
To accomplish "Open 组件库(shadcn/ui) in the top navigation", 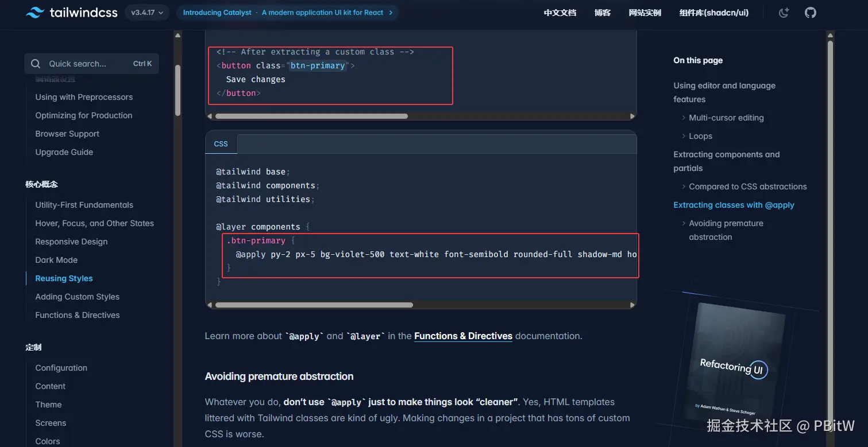I will click(714, 13).
